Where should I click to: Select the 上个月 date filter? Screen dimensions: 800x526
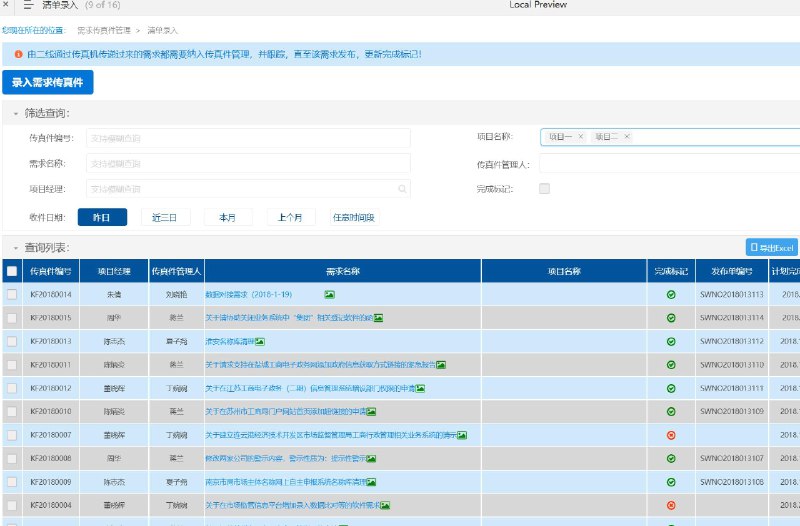coord(290,217)
